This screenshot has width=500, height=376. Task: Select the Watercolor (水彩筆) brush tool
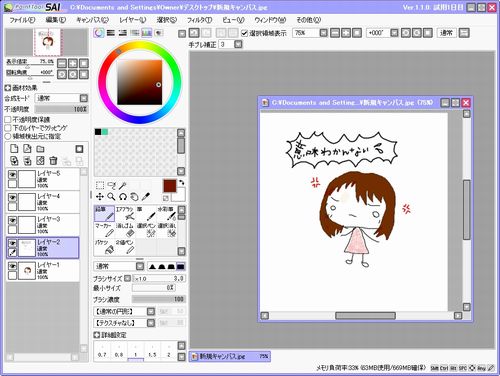(x=166, y=214)
